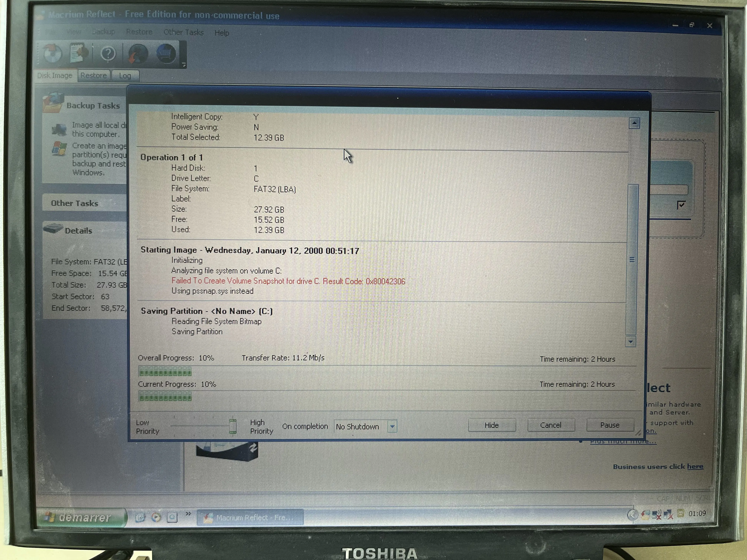Image resolution: width=747 pixels, height=560 pixels.
Task: Click the 'Create an image' Windows partition task
Action: [99, 159]
